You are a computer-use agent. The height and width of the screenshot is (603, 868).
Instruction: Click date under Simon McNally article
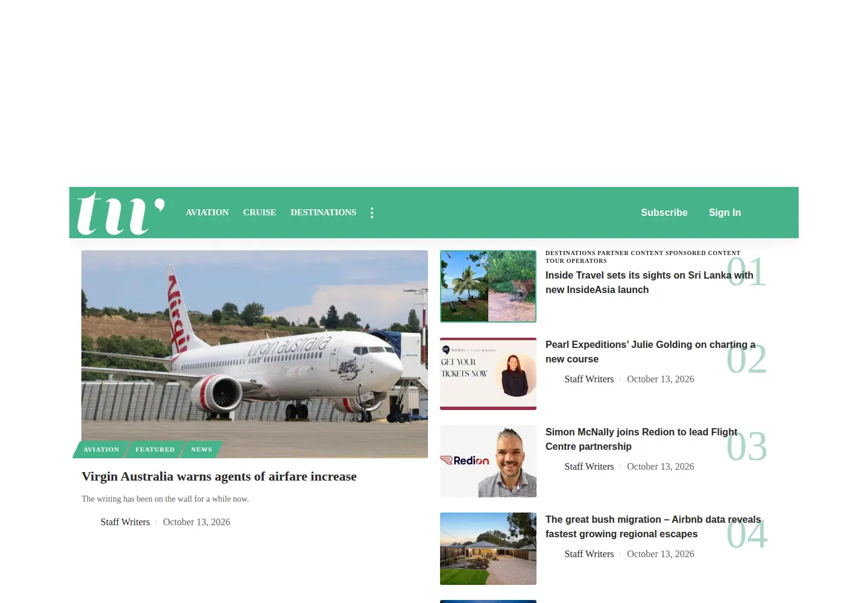click(x=661, y=467)
